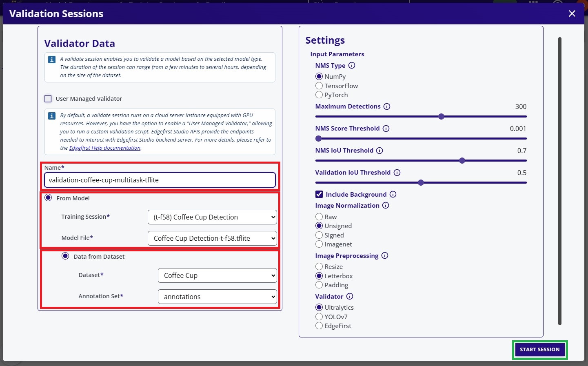Click the info icon beside Validator
The width and height of the screenshot is (588, 366).
pyautogui.click(x=350, y=296)
